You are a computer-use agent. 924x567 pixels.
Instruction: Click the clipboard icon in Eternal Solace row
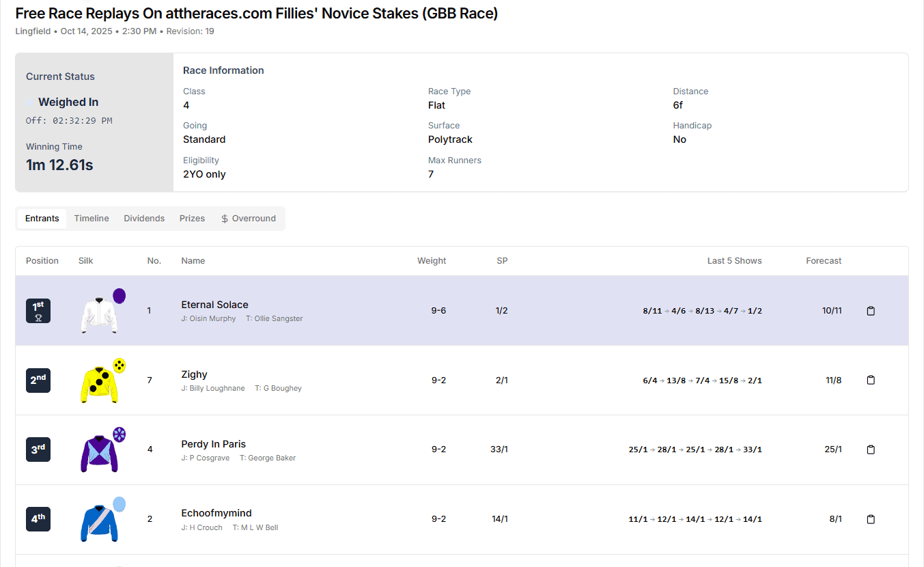click(871, 311)
